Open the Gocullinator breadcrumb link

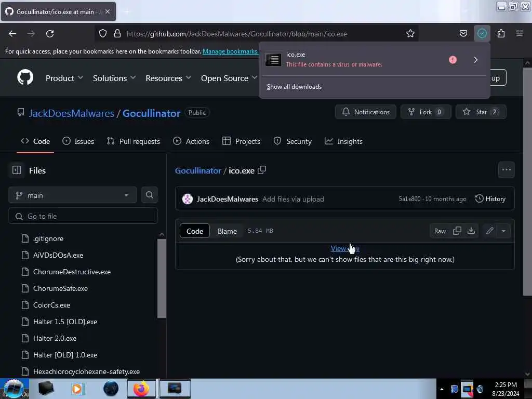coord(198,170)
